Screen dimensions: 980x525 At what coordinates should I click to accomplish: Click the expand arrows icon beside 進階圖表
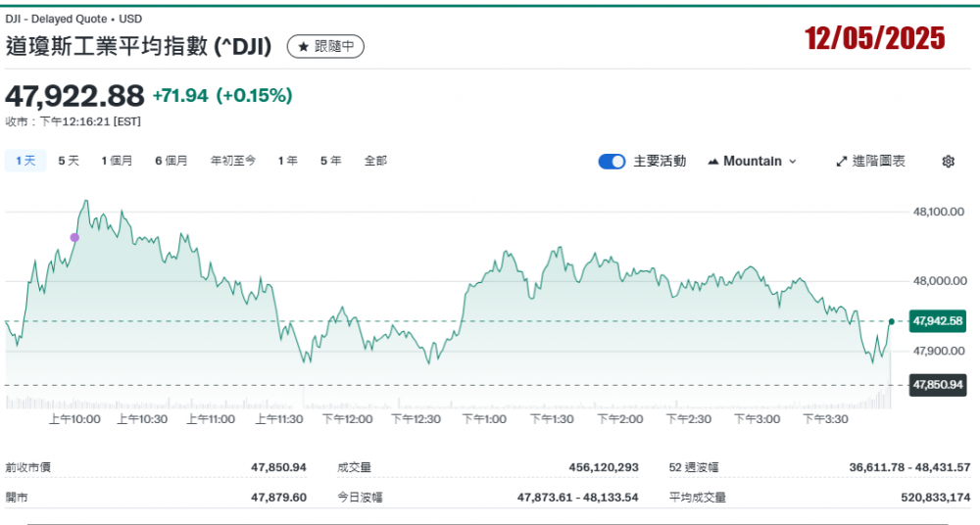[x=841, y=162]
